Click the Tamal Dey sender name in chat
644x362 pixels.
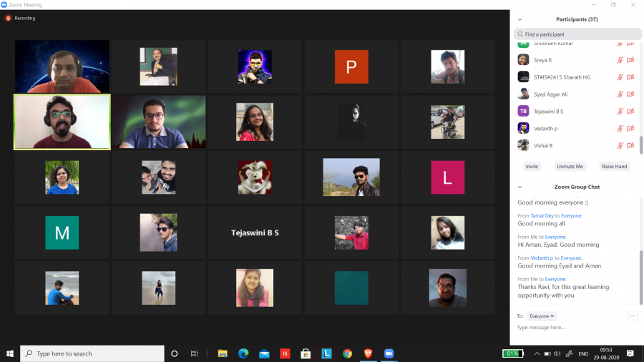click(542, 215)
